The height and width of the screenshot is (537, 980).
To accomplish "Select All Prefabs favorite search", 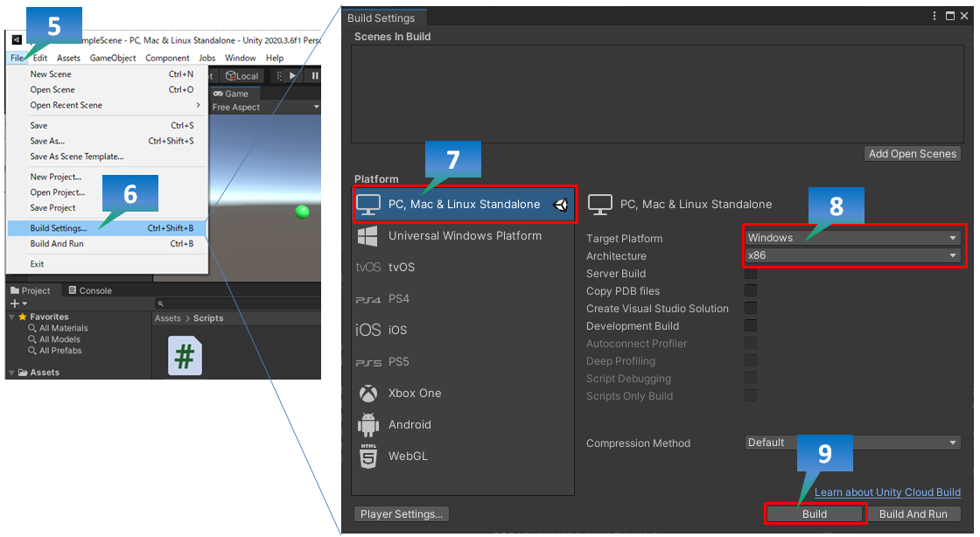I will pos(55,351).
